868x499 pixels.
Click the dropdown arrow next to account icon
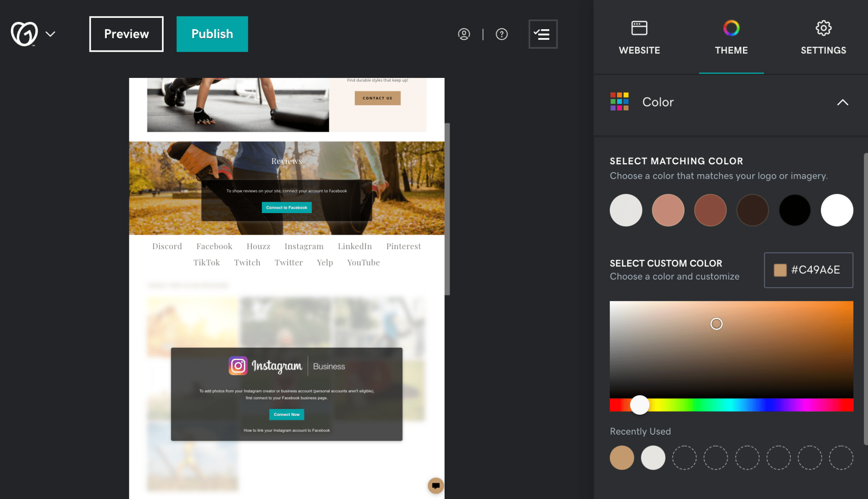(51, 34)
